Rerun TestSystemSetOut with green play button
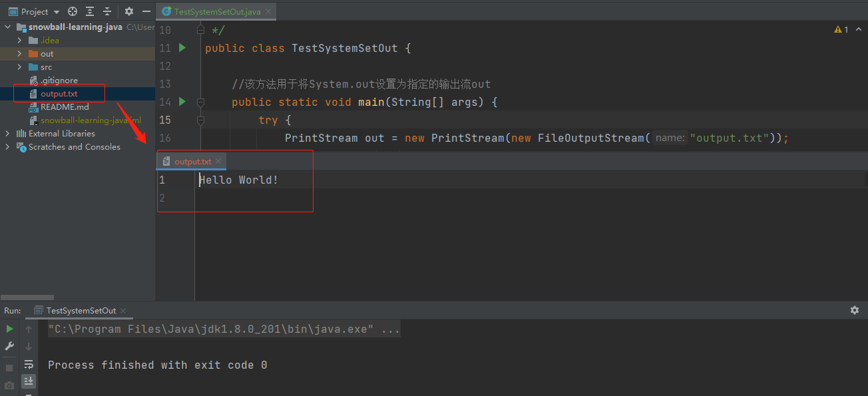The width and height of the screenshot is (868, 396). point(9,329)
